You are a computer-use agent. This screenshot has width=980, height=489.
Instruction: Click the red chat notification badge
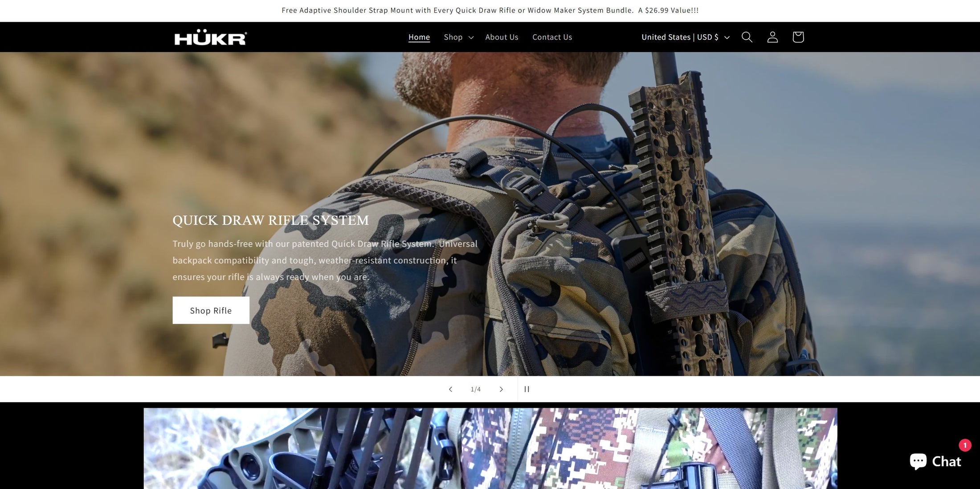coord(965,445)
